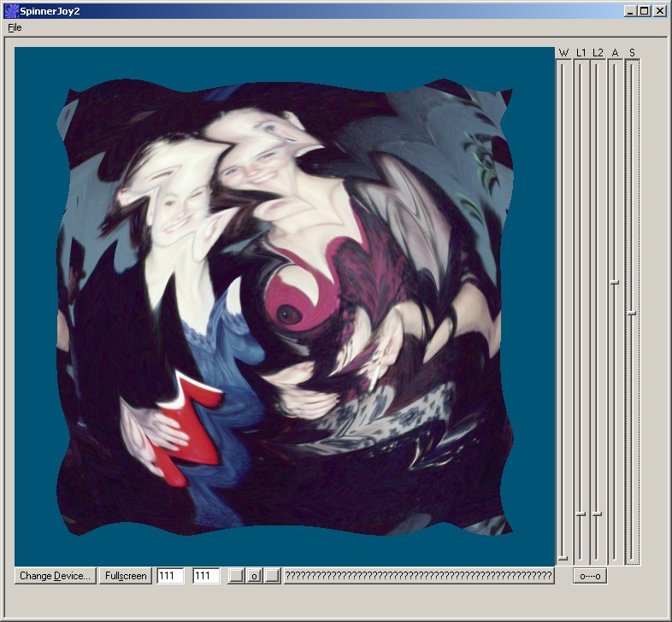
Task: Maximize the SpinnerJoy2 window
Action: tap(644, 11)
